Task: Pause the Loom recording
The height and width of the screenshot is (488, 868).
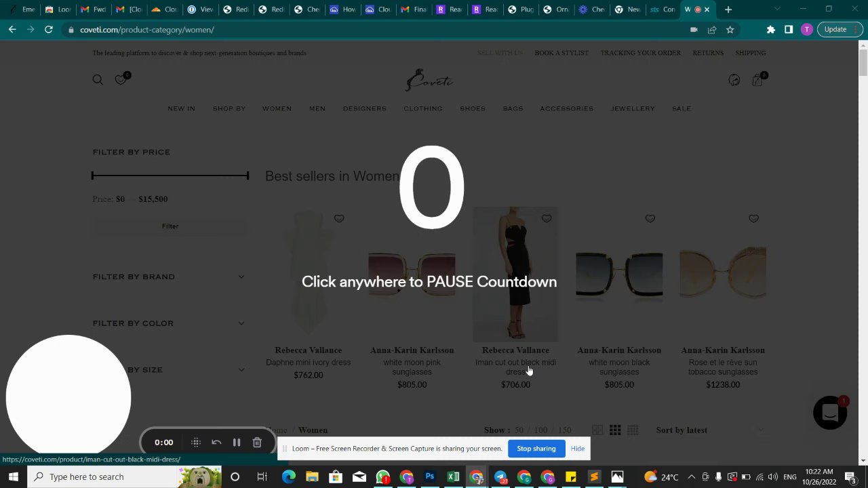Action: point(237,443)
